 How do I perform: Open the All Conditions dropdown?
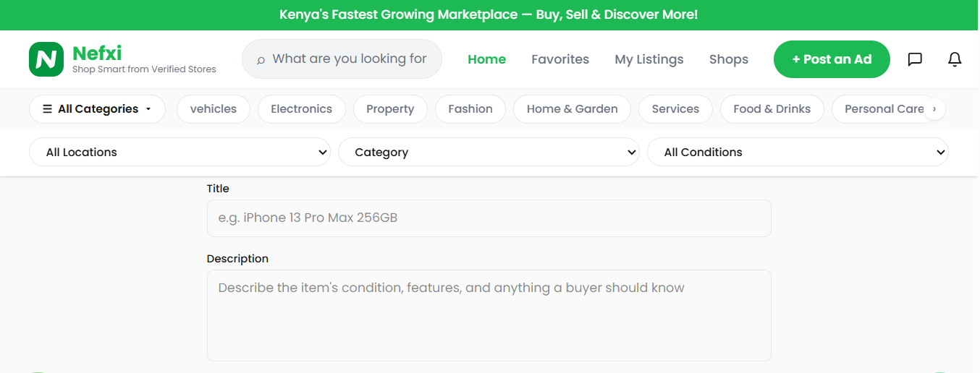coord(798,153)
